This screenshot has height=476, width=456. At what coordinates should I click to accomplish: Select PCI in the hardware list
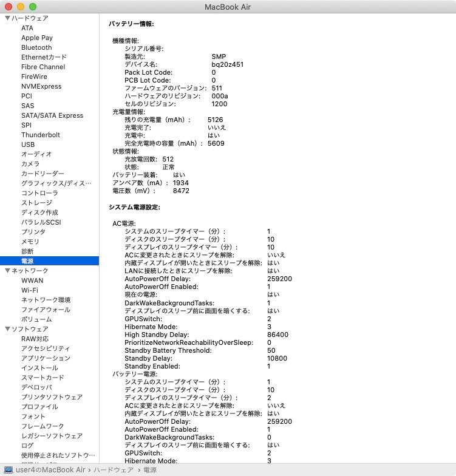[27, 96]
